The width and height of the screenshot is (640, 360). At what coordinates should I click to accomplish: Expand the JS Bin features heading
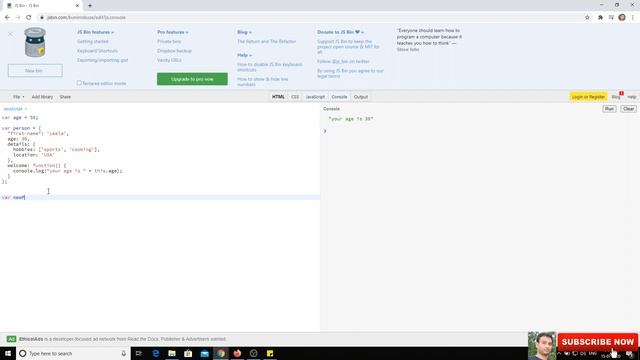click(96, 32)
